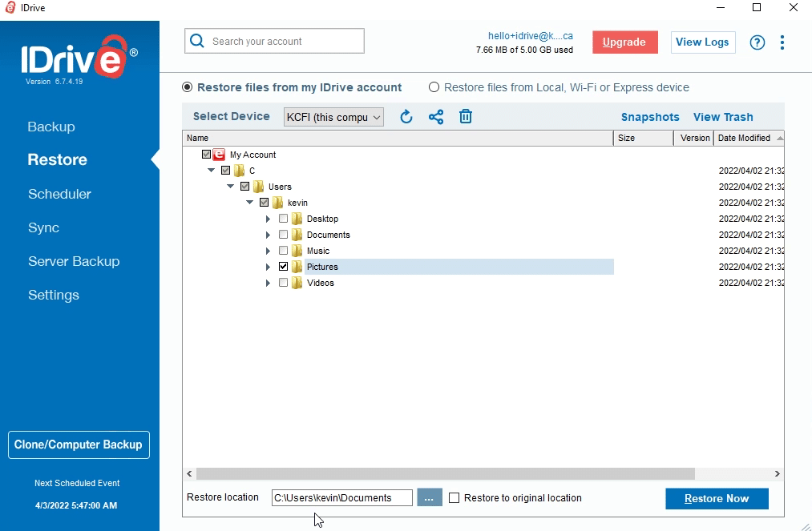Go to the Scheduler section
Viewport: 812px width, 531px height.
[x=59, y=194]
